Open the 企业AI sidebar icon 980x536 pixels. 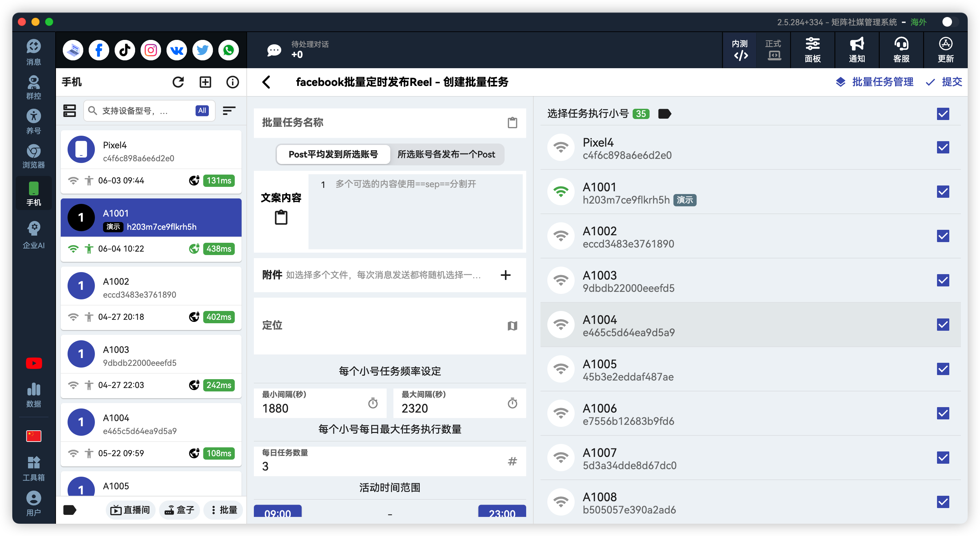pos(33,235)
